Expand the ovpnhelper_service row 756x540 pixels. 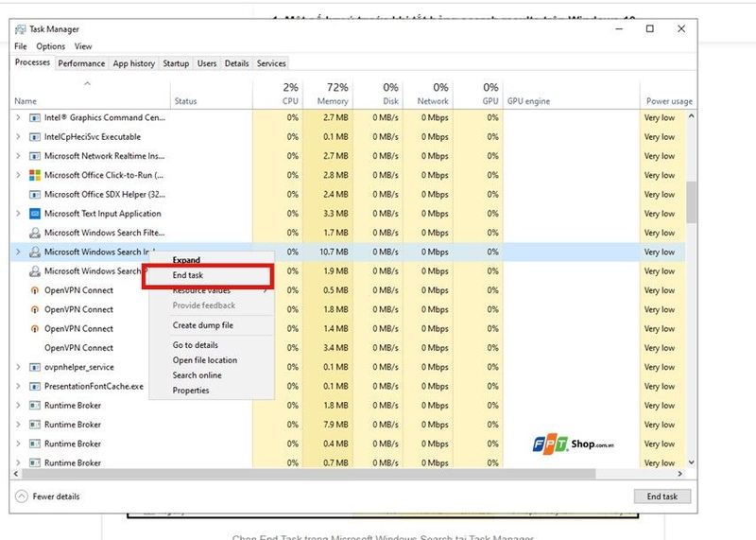18,367
